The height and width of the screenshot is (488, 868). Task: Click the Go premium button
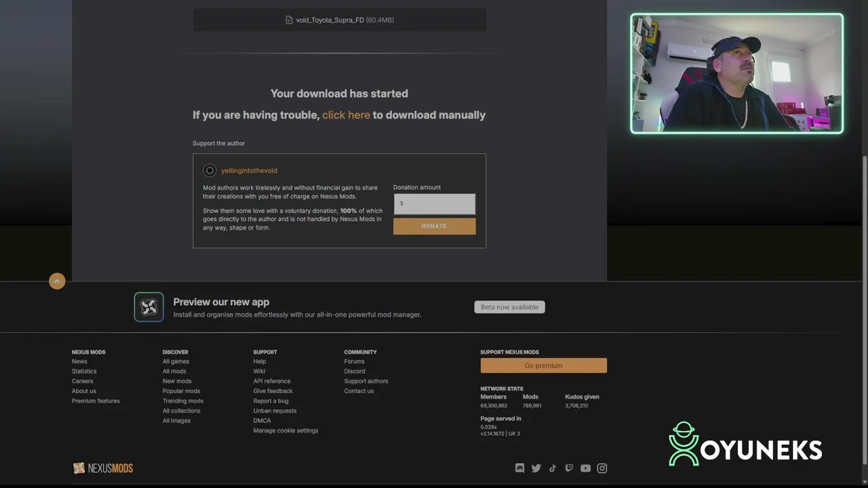tap(543, 366)
